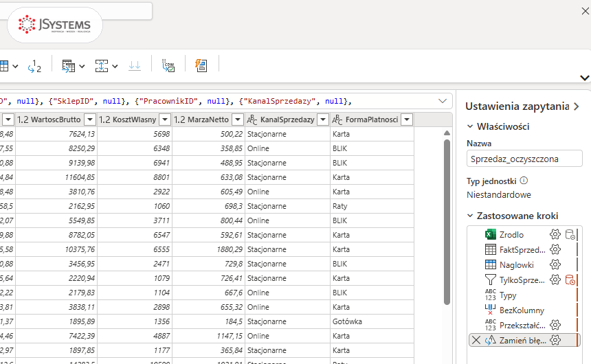Open WartoscBrutto column filter dropdown

(x=90, y=120)
